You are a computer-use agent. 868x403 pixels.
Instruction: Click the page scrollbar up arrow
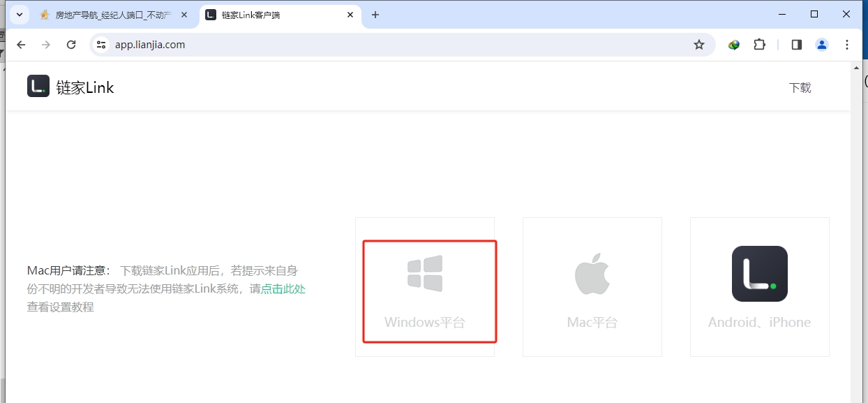point(857,68)
